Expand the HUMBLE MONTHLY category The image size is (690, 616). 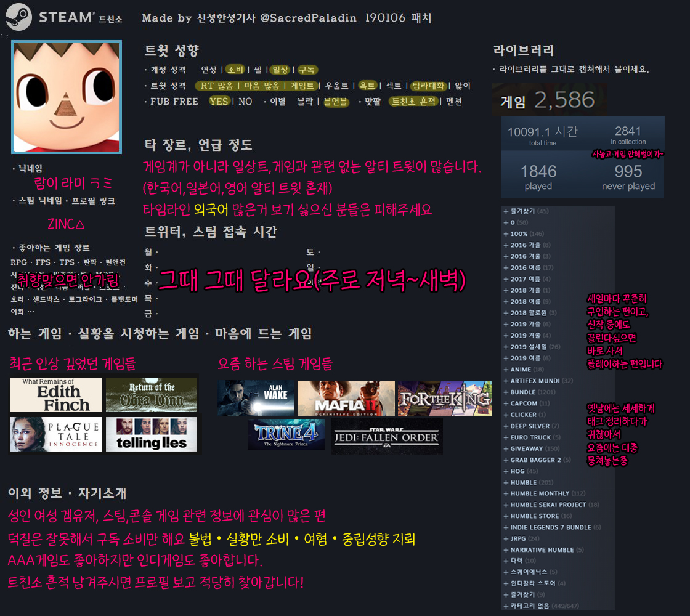545,493
